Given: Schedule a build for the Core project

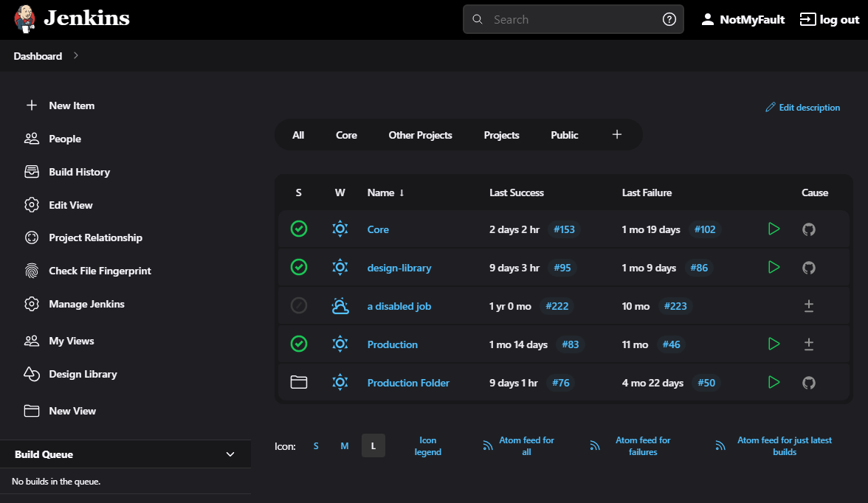Looking at the screenshot, I should [774, 229].
